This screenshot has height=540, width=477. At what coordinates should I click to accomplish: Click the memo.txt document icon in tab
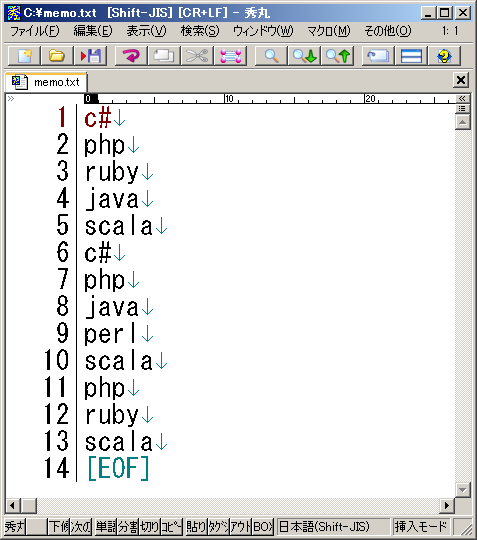19,82
